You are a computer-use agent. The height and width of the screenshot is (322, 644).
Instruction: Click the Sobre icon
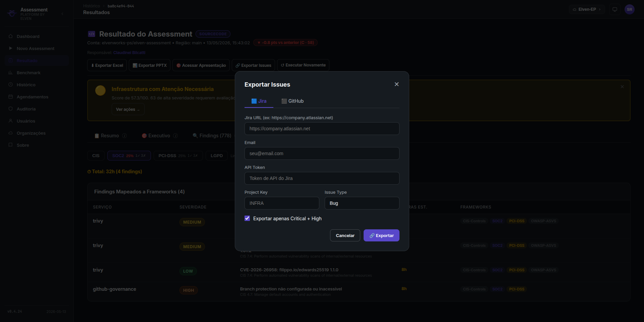click(x=10, y=145)
